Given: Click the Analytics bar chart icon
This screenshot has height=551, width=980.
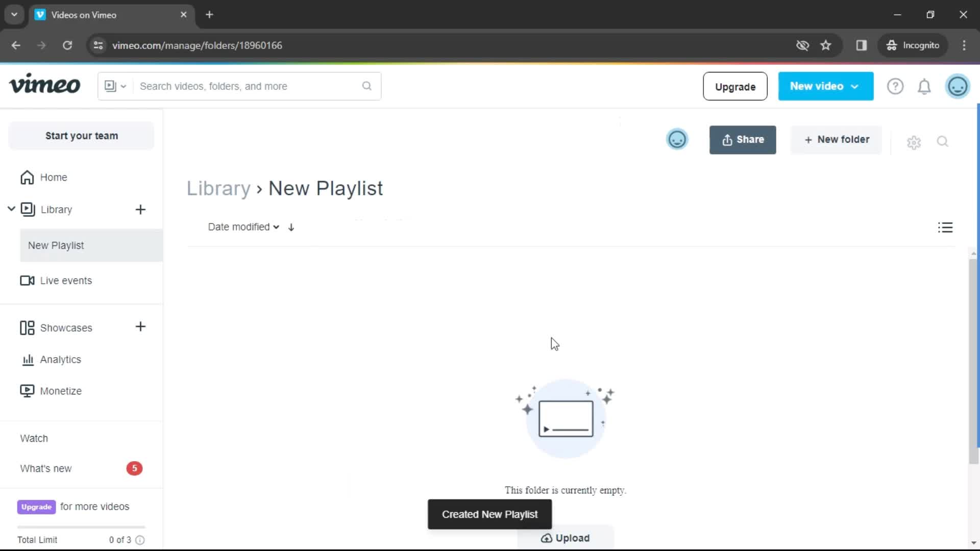Looking at the screenshot, I should coord(28,360).
